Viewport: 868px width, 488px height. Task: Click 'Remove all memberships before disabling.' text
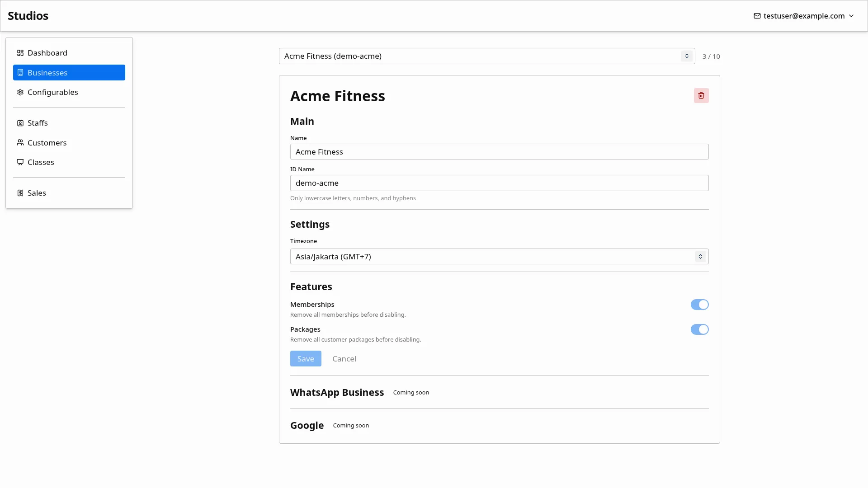(348, 315)
